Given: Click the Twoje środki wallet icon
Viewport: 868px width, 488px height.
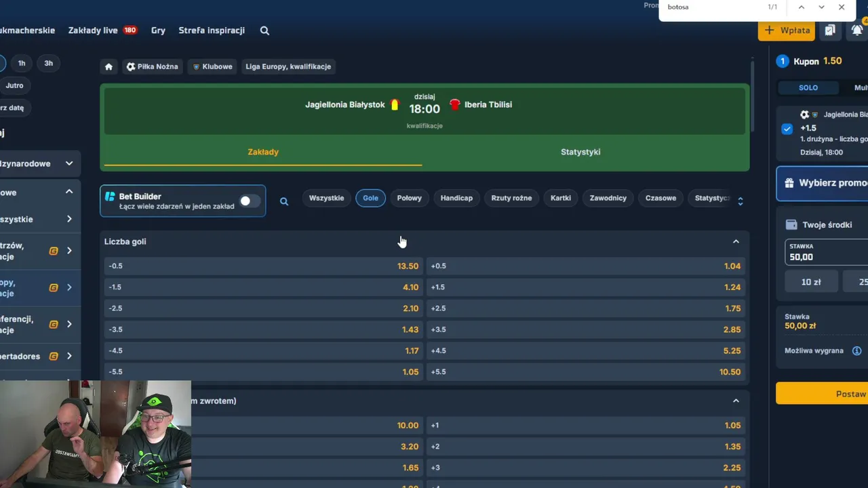Looking at the screenshot, I should click(x=791, y=224).
